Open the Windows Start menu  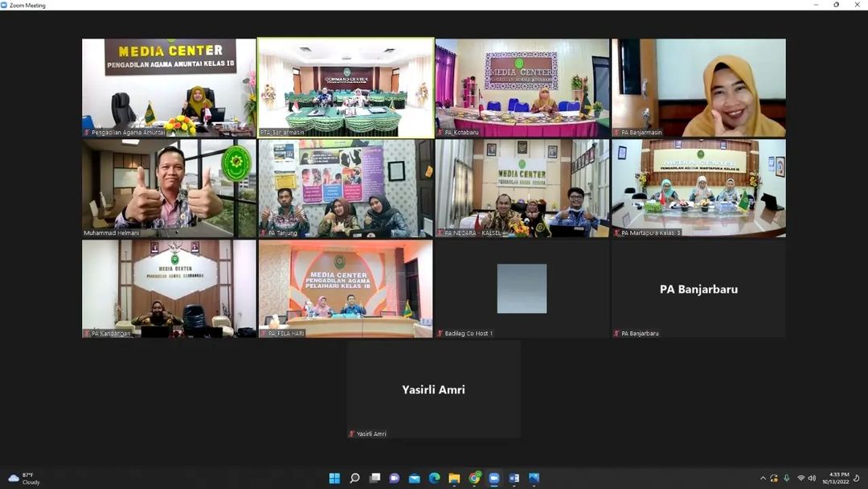334,479
